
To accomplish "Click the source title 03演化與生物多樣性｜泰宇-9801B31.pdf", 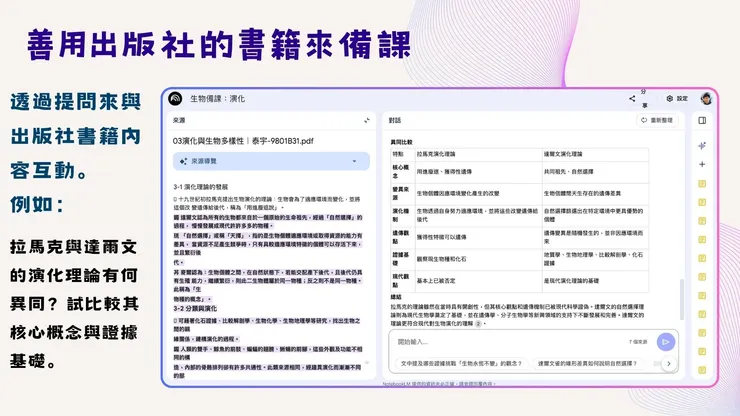I will click(243, 141).
